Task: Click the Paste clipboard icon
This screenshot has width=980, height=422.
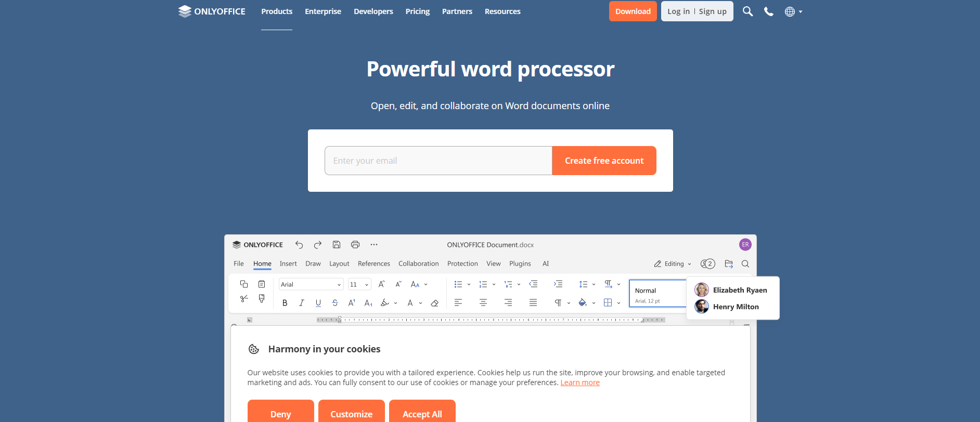Action: tap(262, 284)
